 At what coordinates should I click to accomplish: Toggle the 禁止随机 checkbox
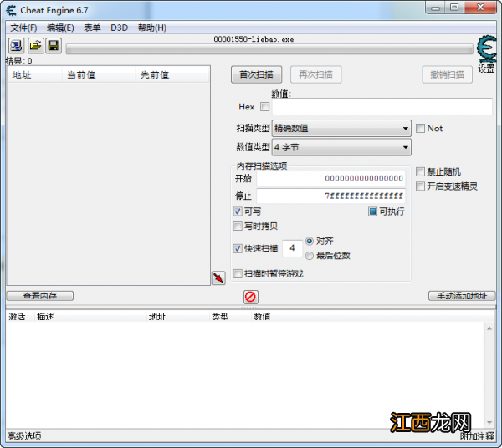pyautogui.click(x=420, y=171)
